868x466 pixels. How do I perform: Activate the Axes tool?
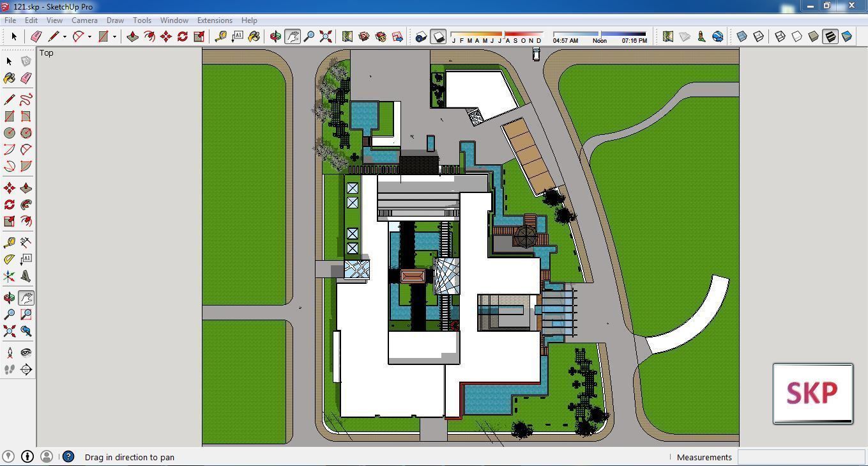coord(10,276)
